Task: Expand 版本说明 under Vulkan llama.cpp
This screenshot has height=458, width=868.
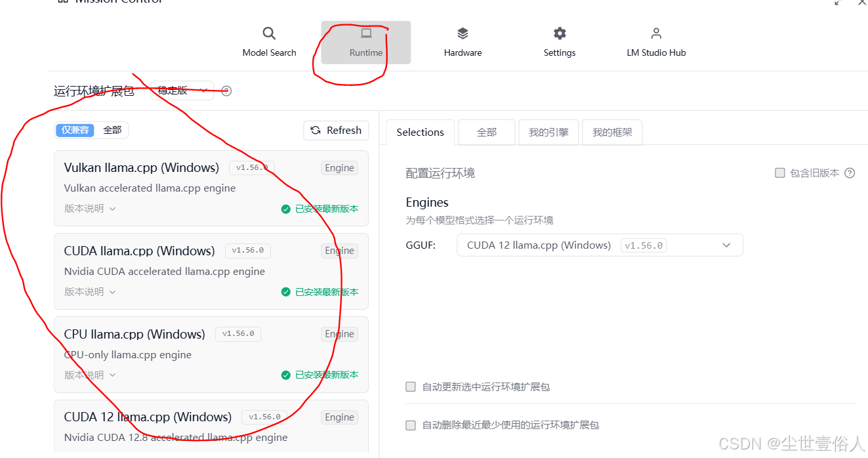Action: (90, 209)
